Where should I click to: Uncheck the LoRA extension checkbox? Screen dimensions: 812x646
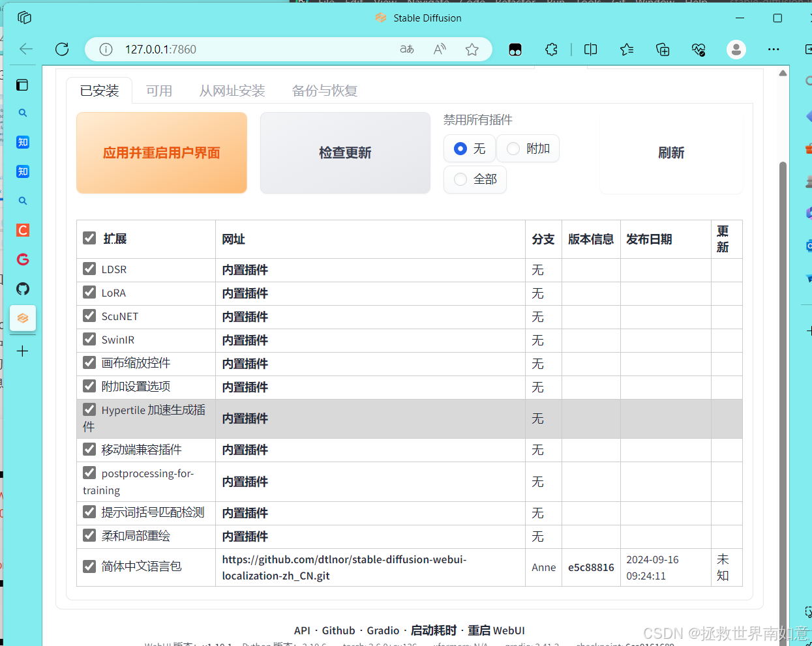pos(90,292)
